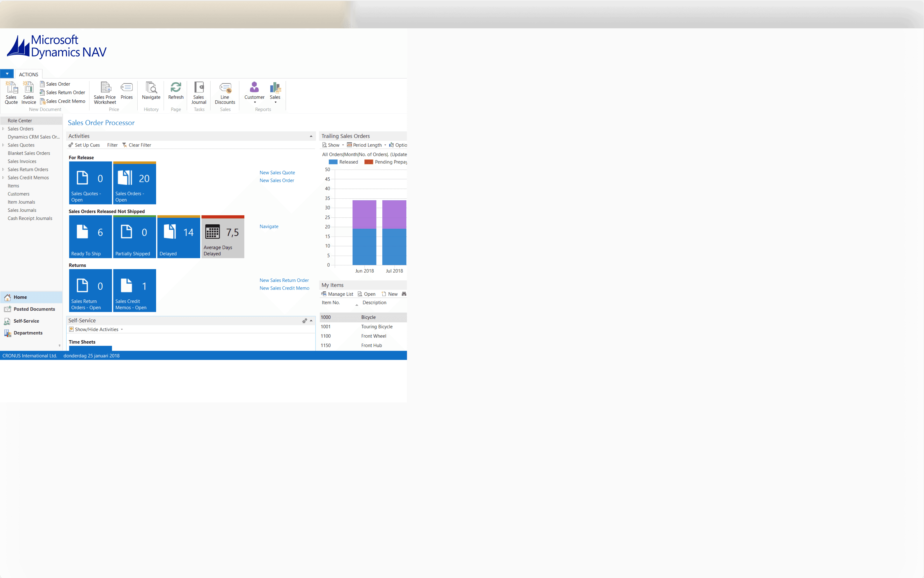The image size is (924, 578).
Task: Open Customers in navigation pane
Action: click(19, 194)
